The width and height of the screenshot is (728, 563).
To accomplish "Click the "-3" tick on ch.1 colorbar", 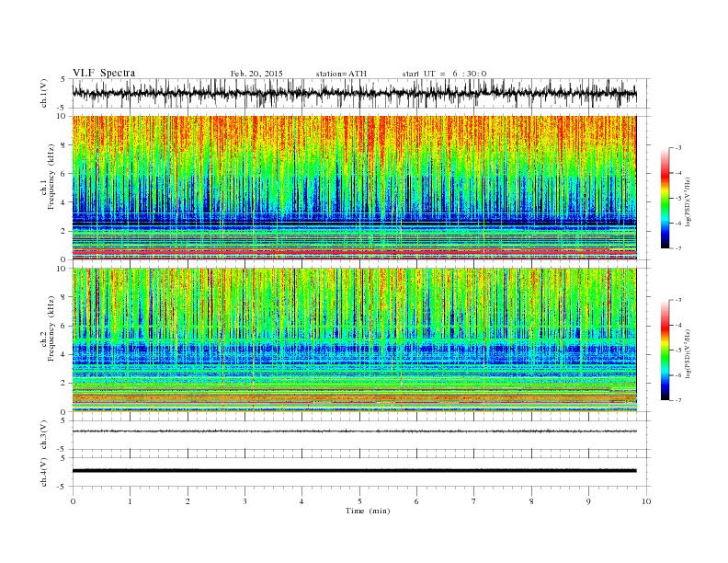I will click(x=678, y=148).
